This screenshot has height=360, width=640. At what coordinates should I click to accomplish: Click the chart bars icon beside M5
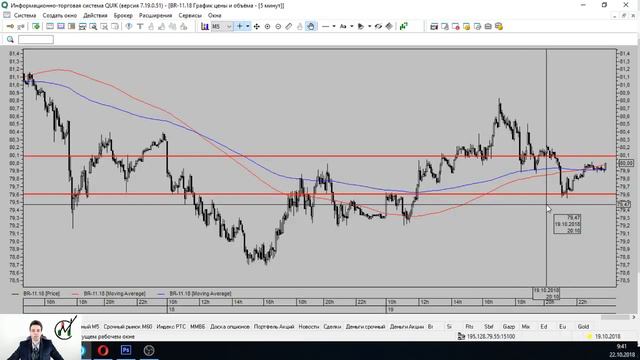click(204, 27)
